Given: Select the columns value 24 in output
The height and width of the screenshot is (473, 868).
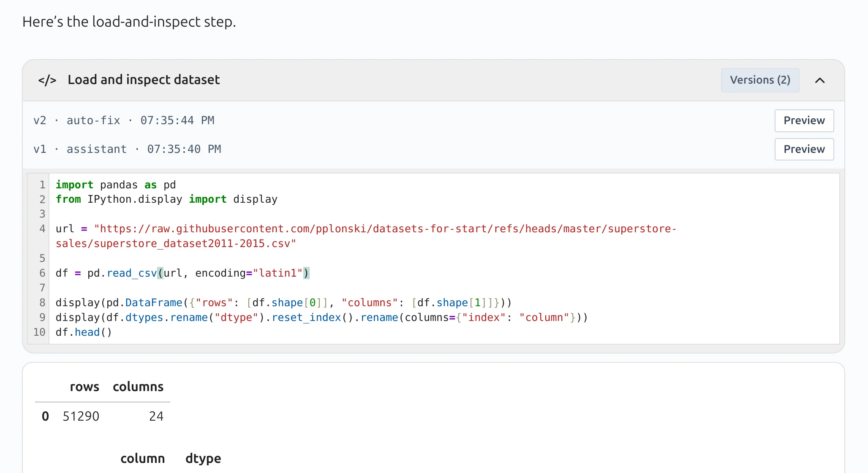Looking at the screenshot, I should click(x=156, y=416).
